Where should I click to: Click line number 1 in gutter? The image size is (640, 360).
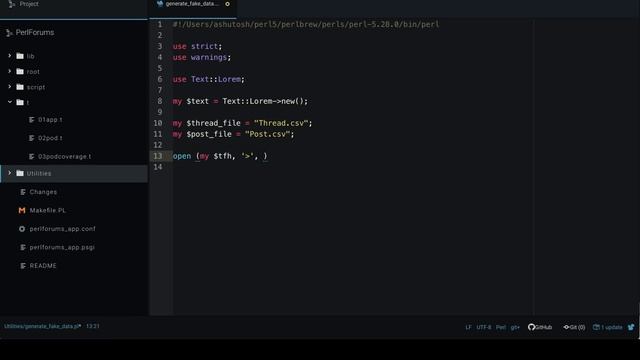(x=160, y=24)
